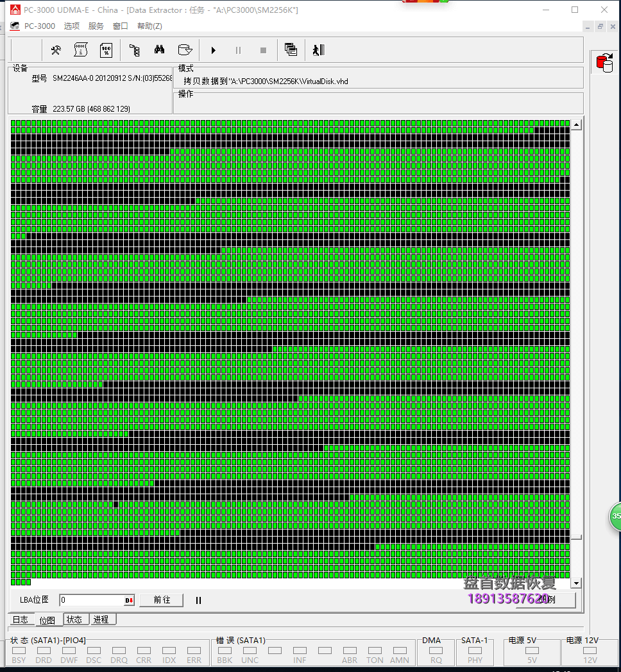
Task: Click the walking man exit icon
Action: (319, 50)
